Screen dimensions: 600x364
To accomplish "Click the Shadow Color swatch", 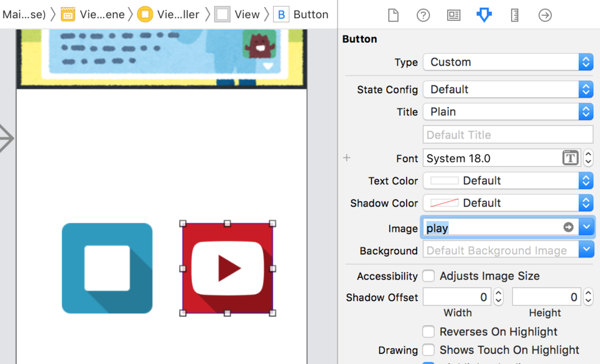I will [x=444, y=202].
